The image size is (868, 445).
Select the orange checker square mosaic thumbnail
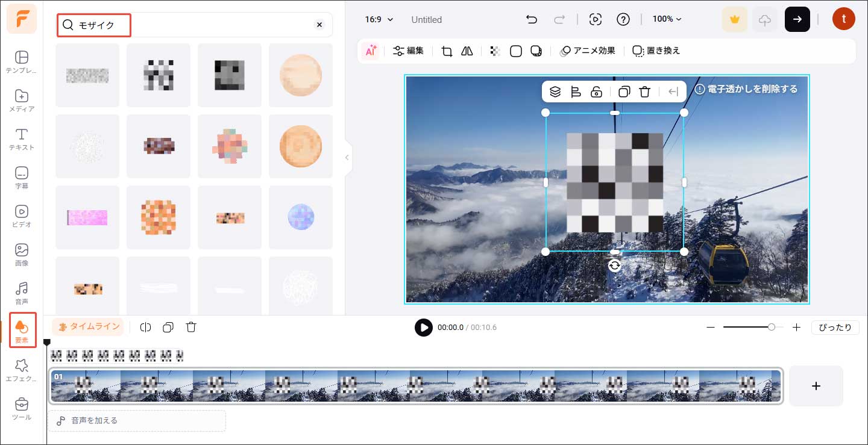(159, 217)
